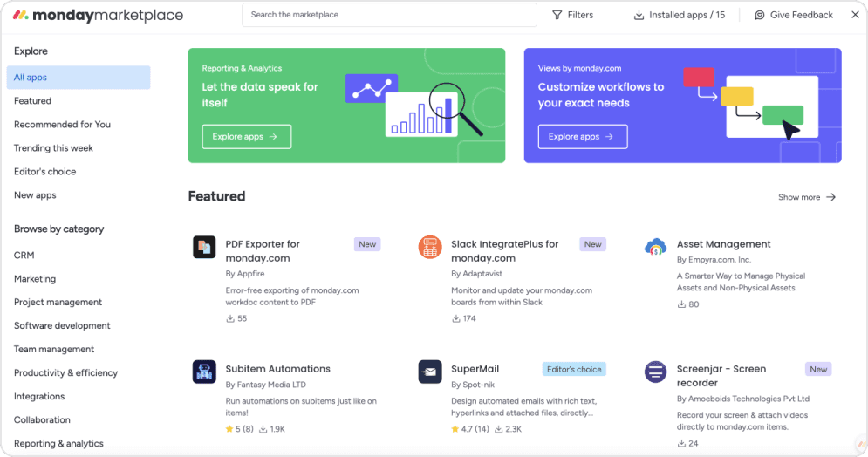Open the PDF Exporter app icon

tap(204, 247)
